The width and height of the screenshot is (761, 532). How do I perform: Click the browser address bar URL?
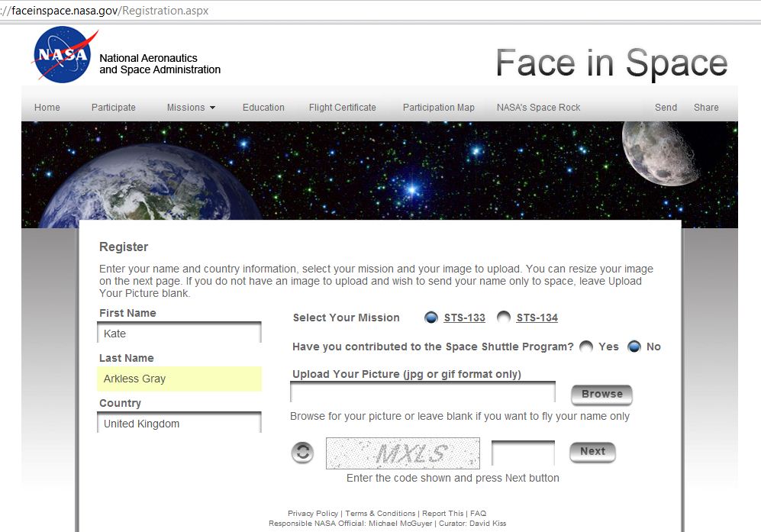point(105,11)
